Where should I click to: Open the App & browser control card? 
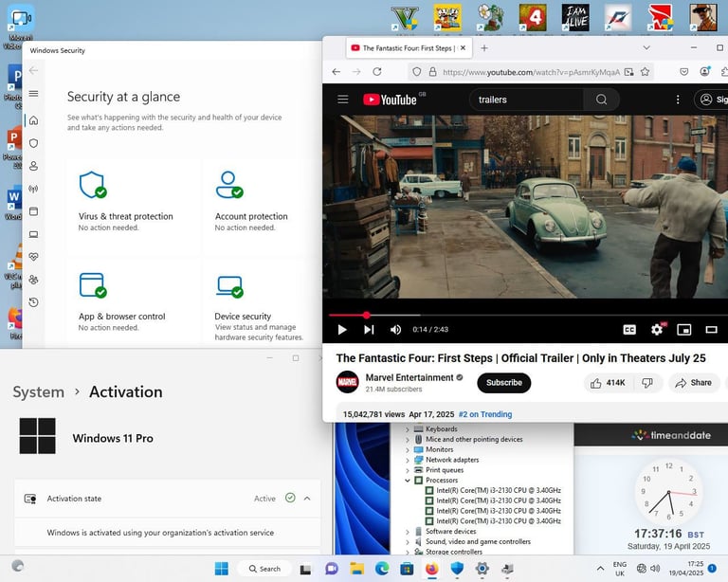[133, 301]
